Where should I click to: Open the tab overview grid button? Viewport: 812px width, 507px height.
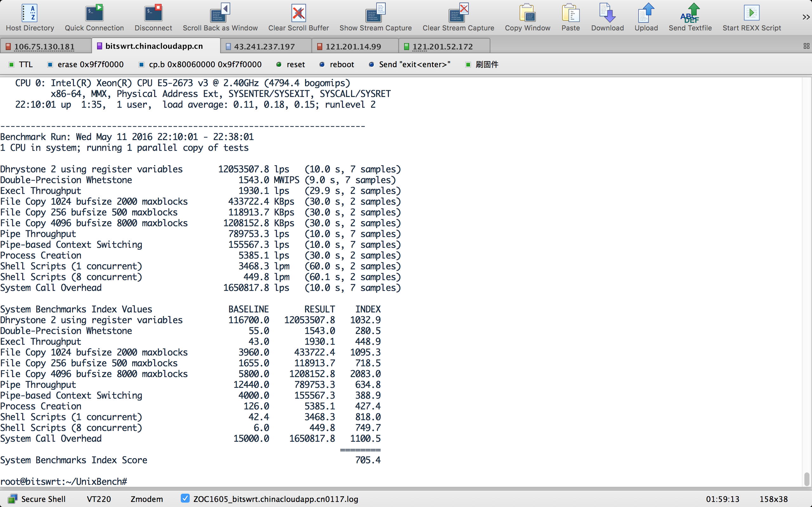pyautogui.click(x=806, y=46)
